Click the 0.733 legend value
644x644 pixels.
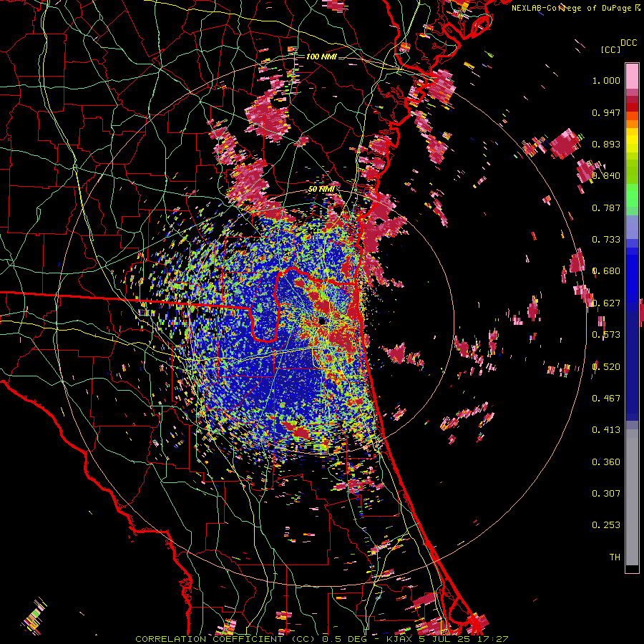pos(606,240)
